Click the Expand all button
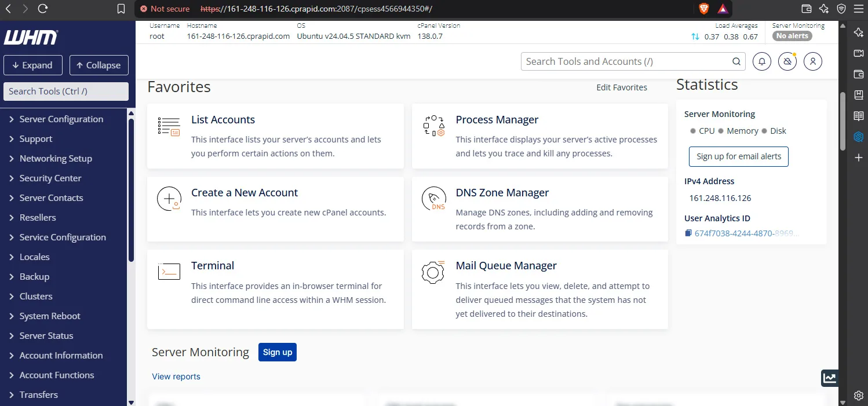This screenshot has width=868, height=406. point(32,65)
